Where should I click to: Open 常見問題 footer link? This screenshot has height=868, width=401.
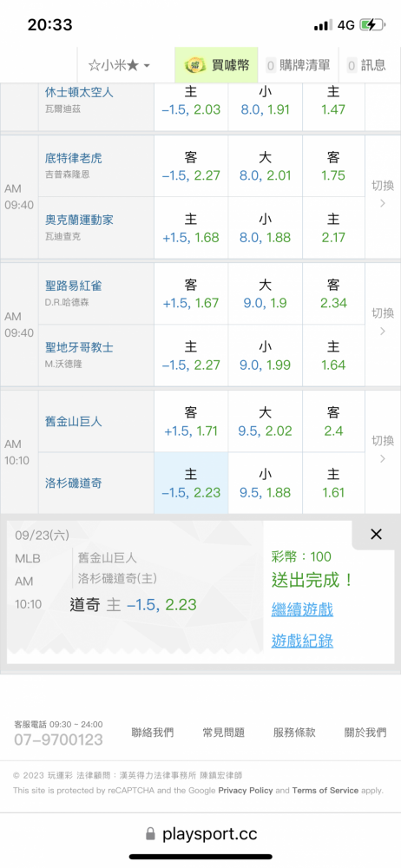click(x=223, y=733)
